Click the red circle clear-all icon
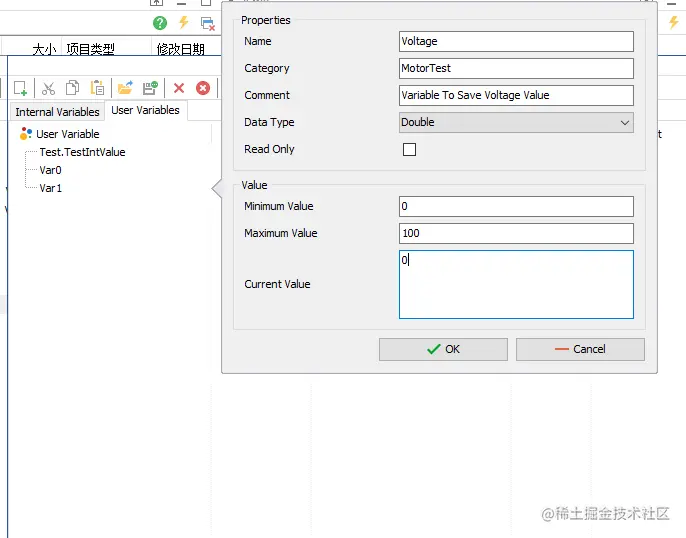The width and height of the screenshot is (686, 538). [x=203, y=88]
